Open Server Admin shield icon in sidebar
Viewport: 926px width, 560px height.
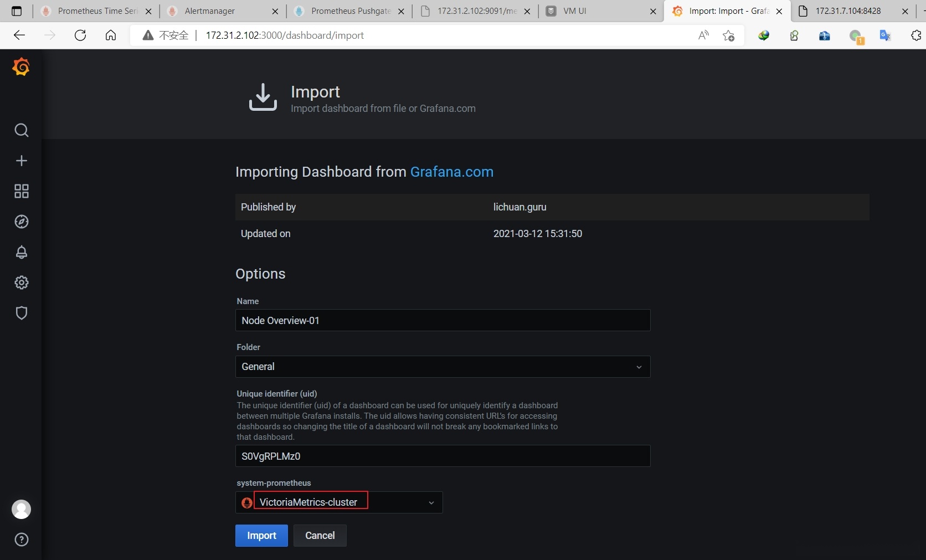click(x=22, y=313)
